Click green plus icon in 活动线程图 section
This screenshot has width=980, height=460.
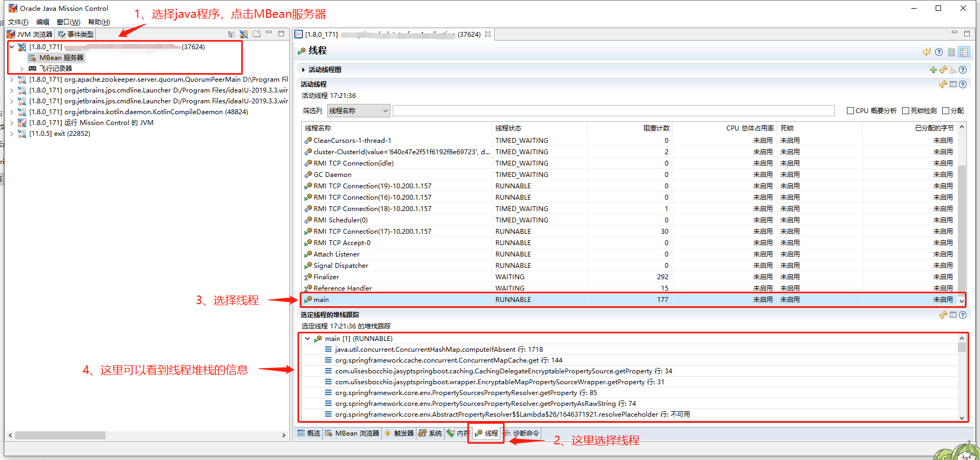coord(933,70)
